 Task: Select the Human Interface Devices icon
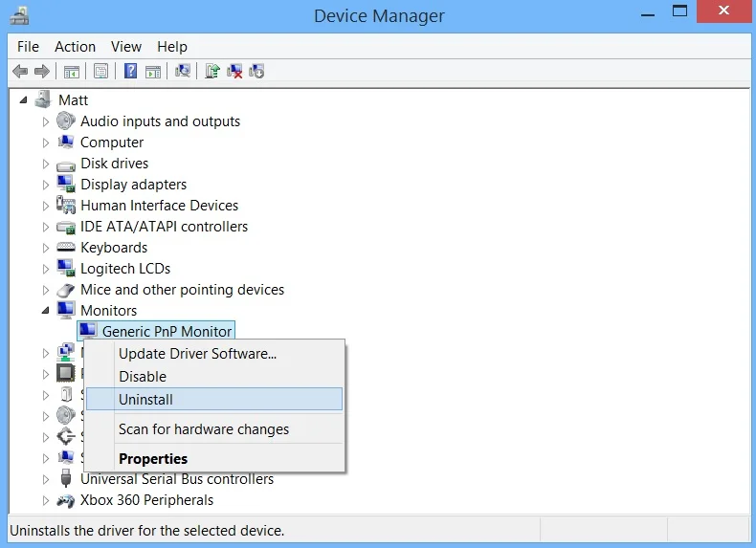pyautogui.click(x=66, y=205)
